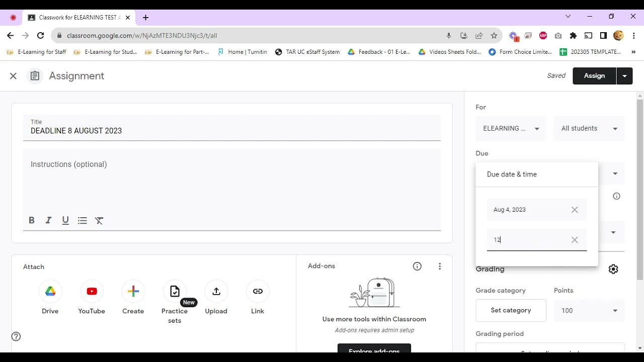Close the Classwork browser tab

tap(128, 18)
